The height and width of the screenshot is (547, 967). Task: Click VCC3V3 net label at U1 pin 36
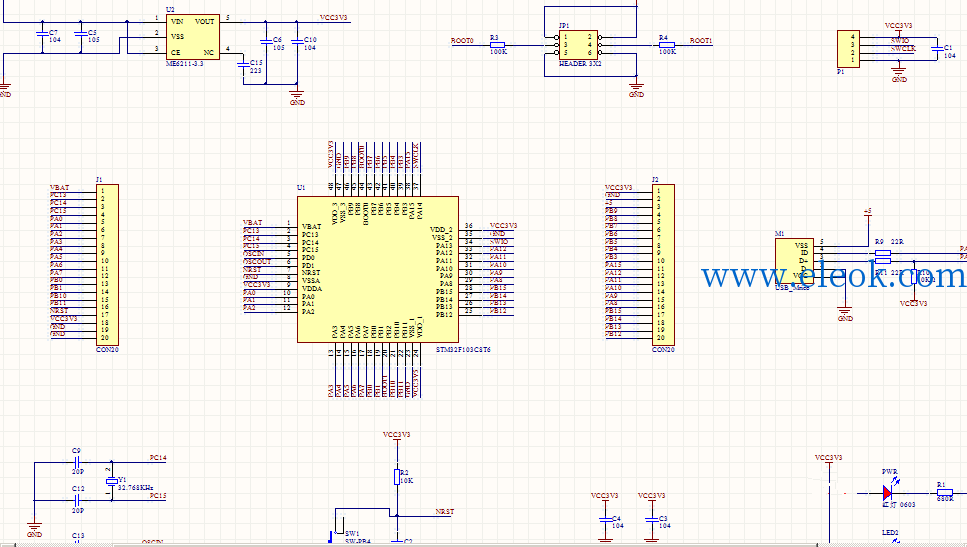503,226
